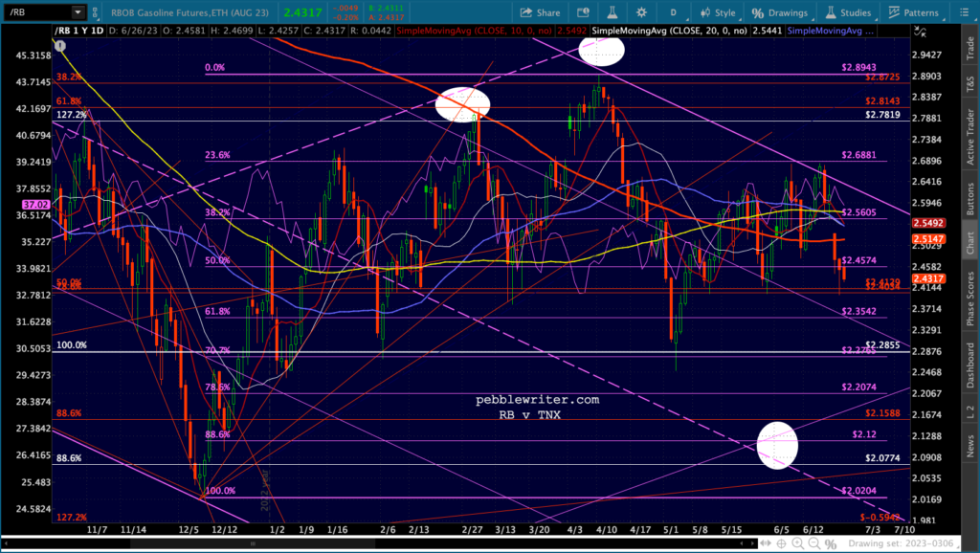
Task: Click the crosshair pan icon at bottom
Action: coord(781,543)
